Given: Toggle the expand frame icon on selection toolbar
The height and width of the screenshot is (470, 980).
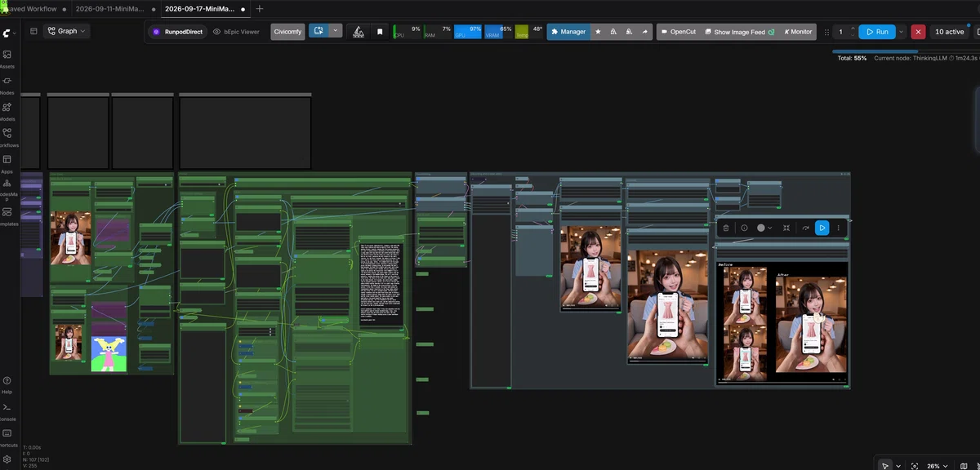Looking at the screenshot, I should pos(786,228).
